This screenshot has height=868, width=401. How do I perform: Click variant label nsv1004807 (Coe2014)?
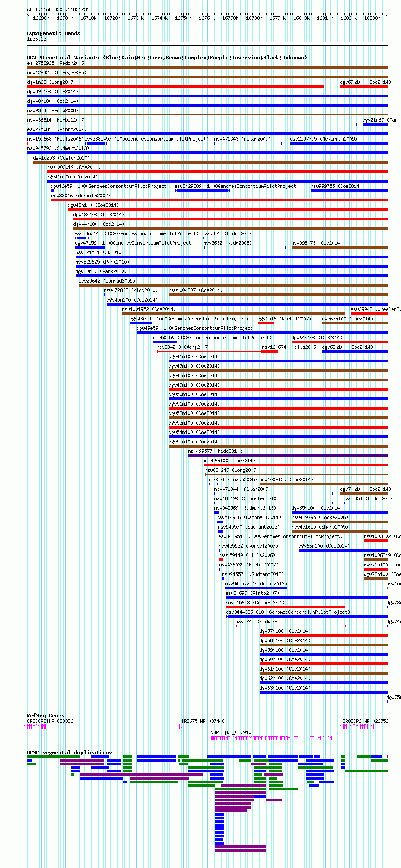(196, 290)
